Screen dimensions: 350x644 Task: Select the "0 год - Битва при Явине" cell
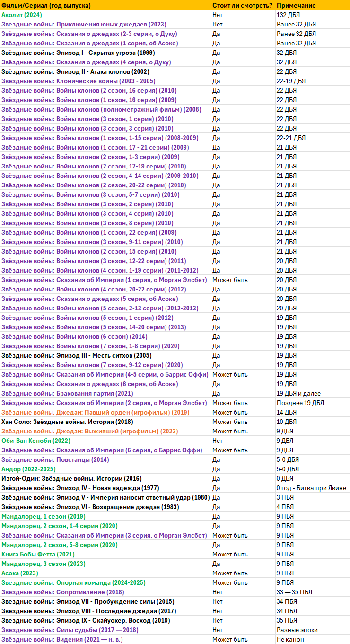click(x=311, y=488)
